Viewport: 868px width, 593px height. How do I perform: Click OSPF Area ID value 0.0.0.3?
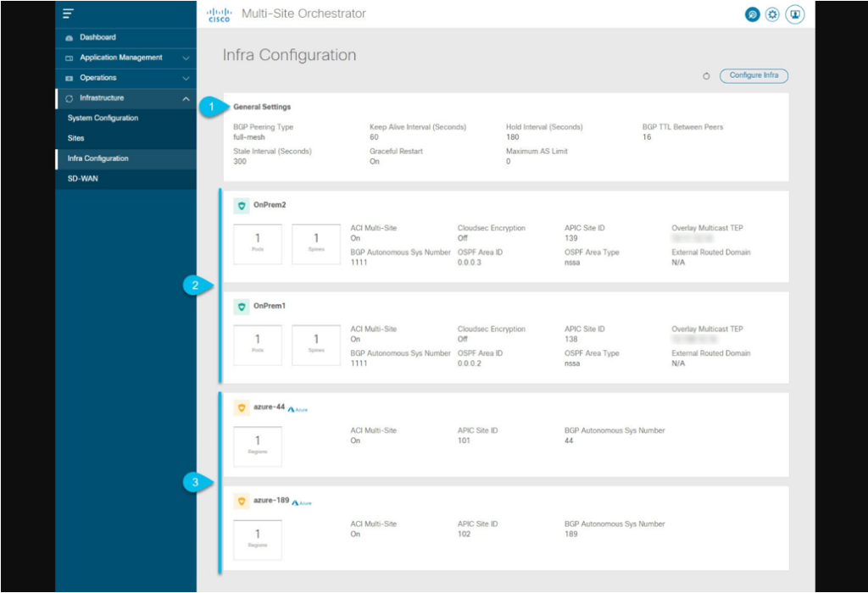(470, 263)
